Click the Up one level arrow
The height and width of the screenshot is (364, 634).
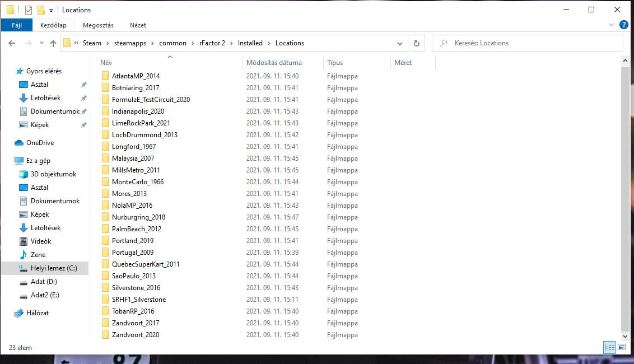(53, 43)
